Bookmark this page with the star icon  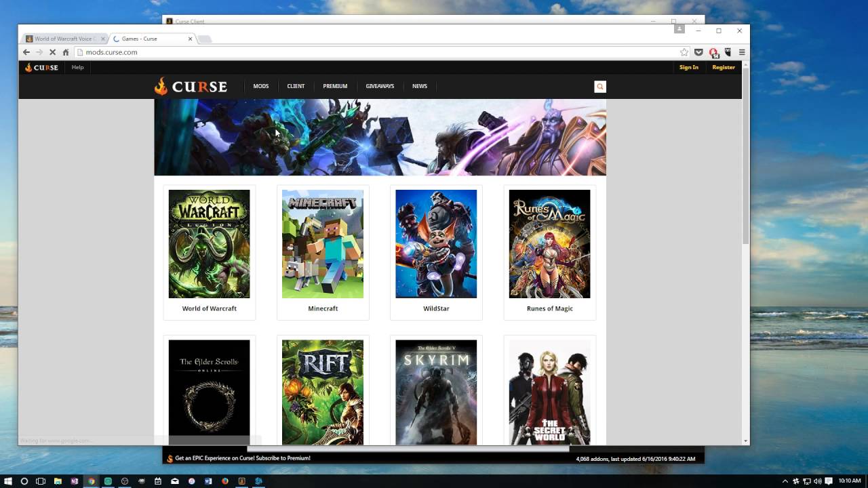[684, 52]
